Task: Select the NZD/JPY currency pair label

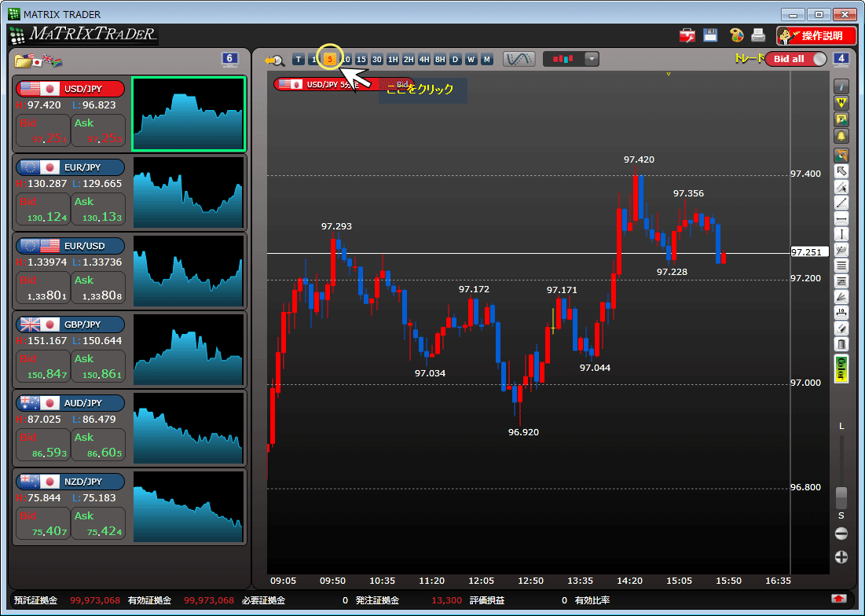Action: tap(70, 482)
